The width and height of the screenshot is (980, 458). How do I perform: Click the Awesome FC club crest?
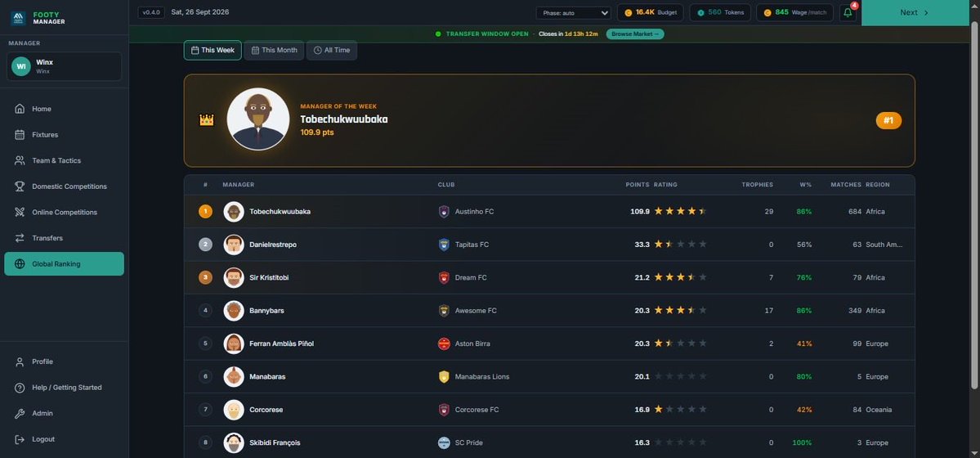click(444, 310)
